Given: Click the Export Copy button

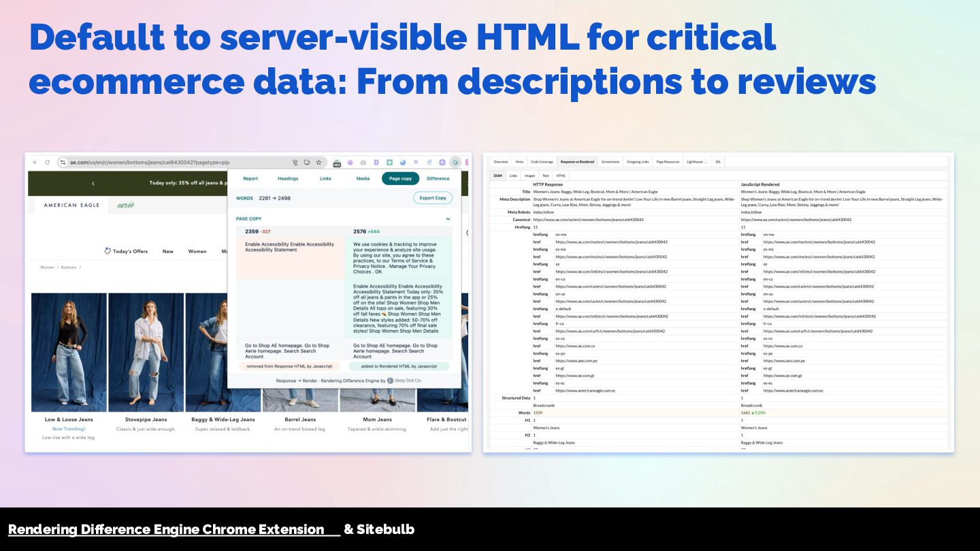Looking at the screenshot, I should click(433, 198).
